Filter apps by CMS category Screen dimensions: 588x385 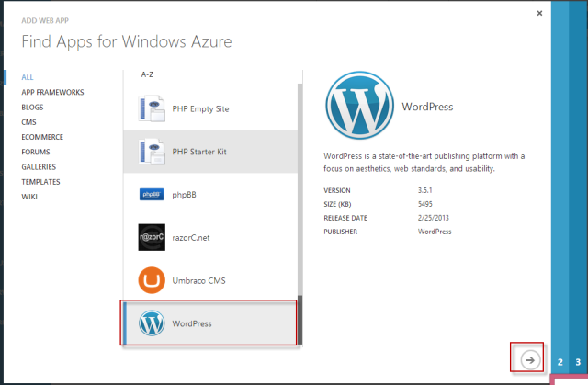tap(28, 122)
